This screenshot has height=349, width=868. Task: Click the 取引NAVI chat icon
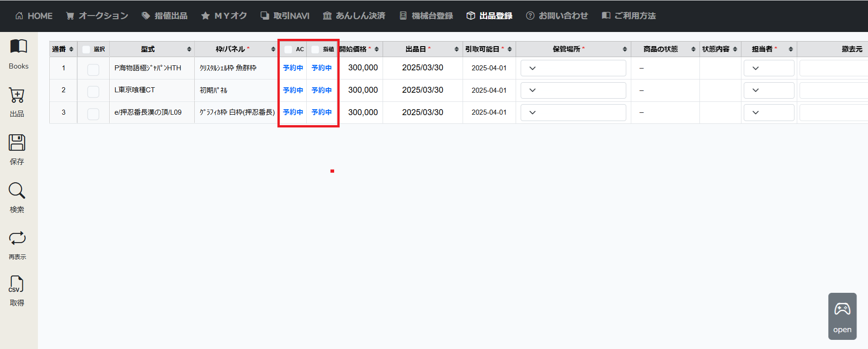pos(265,16)
